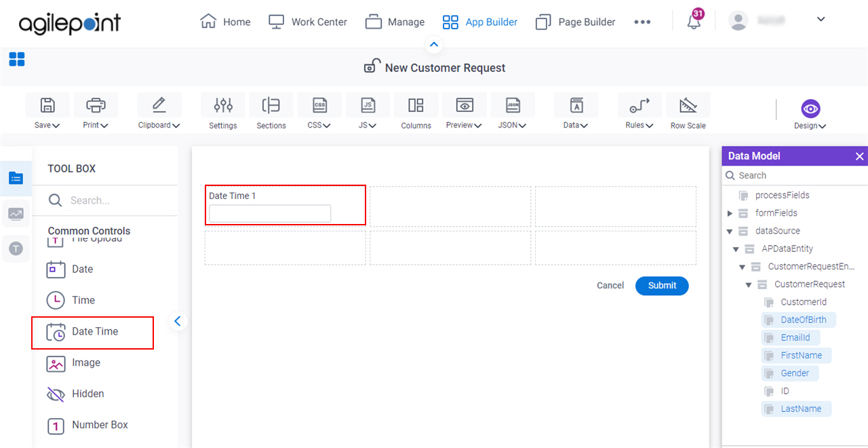
Task: Expand the formFields tree node
Action: click(730, 213)
